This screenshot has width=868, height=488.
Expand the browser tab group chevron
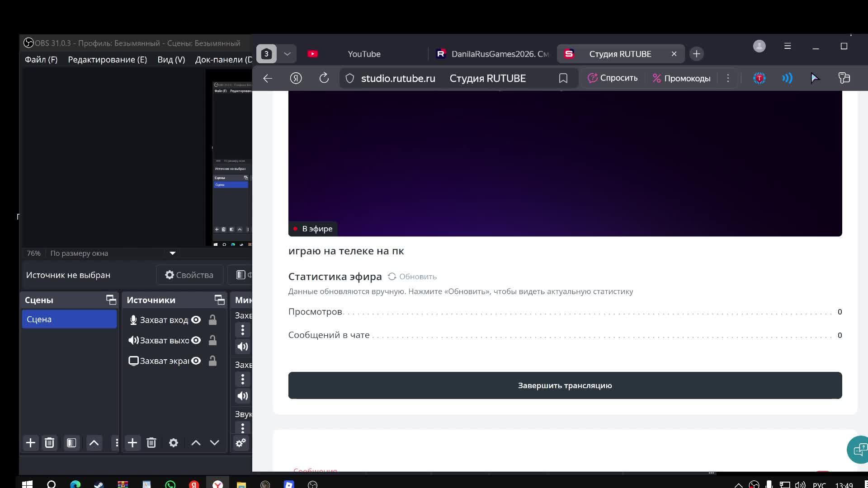pyautogui.click(x=287, y=54)
